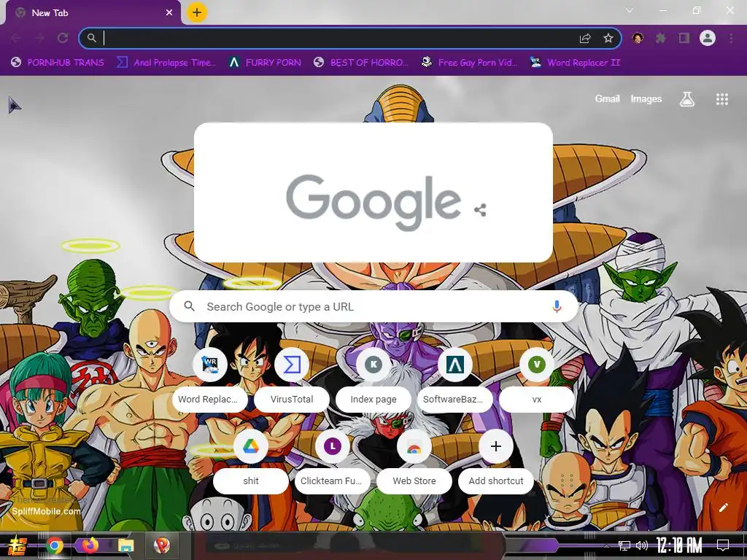Open the taskbar clock showing 12:10 AM
The image size is (747, 560).
pos(679,545)
